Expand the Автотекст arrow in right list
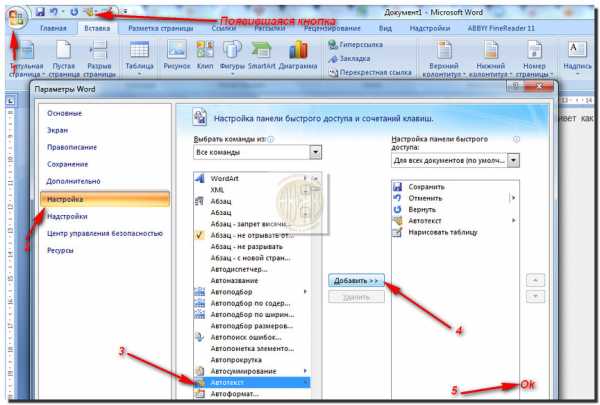 click(x=514, y=220)
